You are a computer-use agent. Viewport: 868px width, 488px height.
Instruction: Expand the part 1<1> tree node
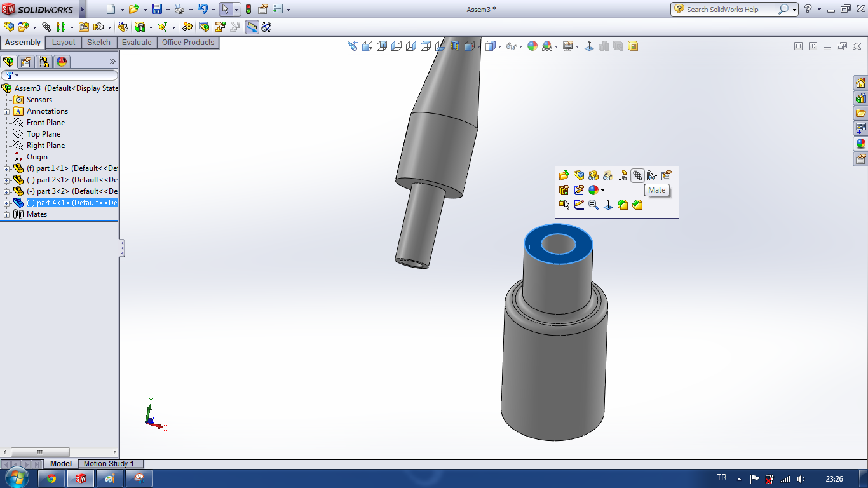pyautogui.click(x=7, y=168)
